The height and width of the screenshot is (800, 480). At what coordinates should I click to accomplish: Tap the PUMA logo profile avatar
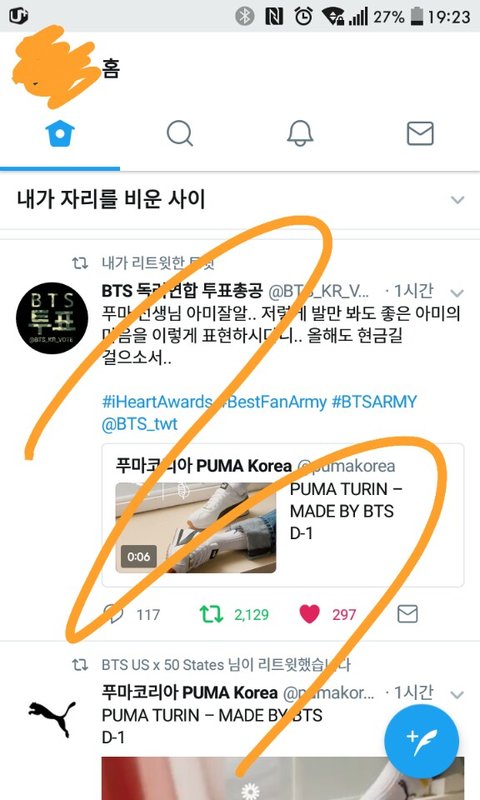(x=52, y=718)
